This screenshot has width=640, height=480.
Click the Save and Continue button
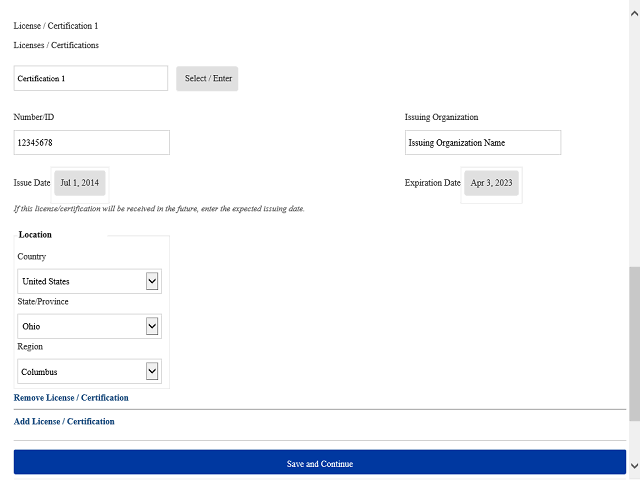320,462
